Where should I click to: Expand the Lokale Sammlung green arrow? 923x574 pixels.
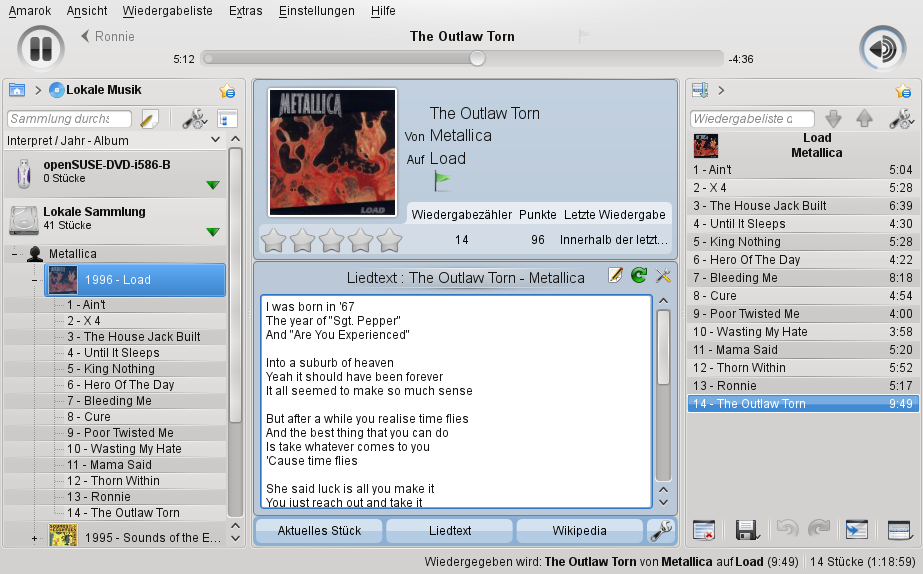click(x=213, y=232)
